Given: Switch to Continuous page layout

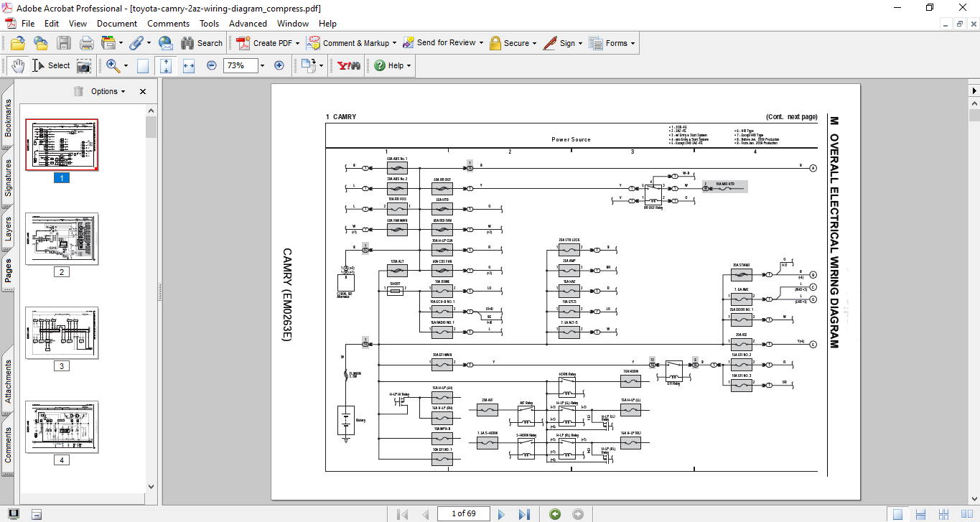Looking at the screenshot, I should point(920,513).
